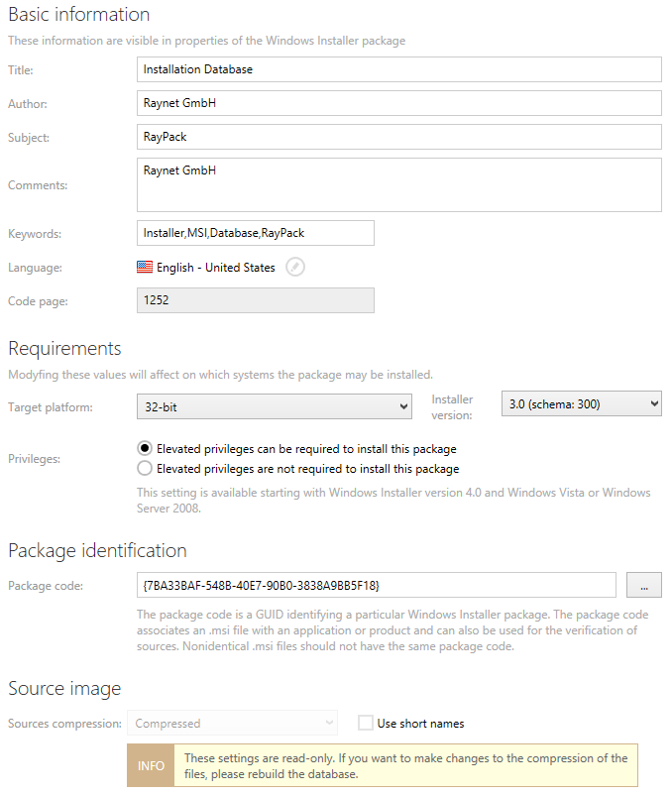Select elevated privileges are not required option
This screenshot has height=795, width=672.
pos(146,469)
